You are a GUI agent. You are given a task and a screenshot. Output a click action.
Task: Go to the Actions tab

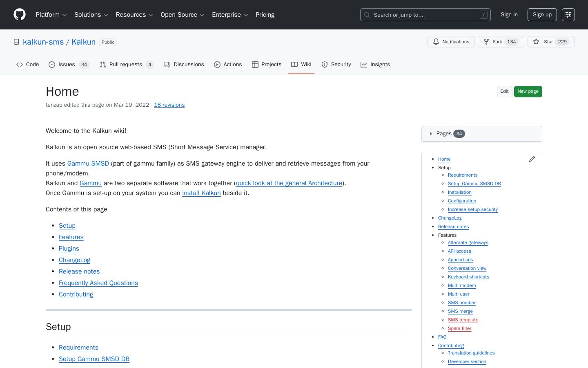[x=228, y=65]
